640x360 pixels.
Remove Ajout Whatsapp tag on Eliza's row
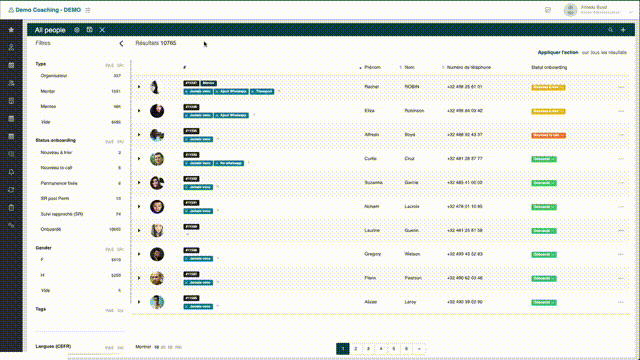[x=217, y=116]
